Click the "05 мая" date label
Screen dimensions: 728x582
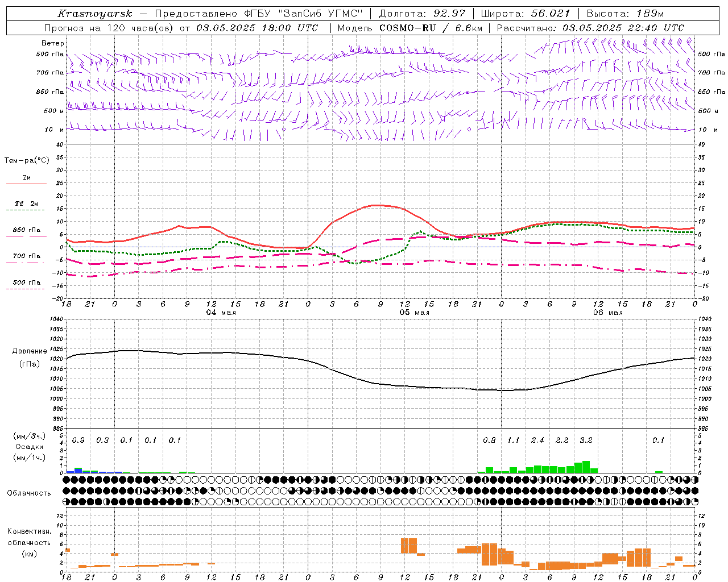pyautogui.click(x=414, y=313)
